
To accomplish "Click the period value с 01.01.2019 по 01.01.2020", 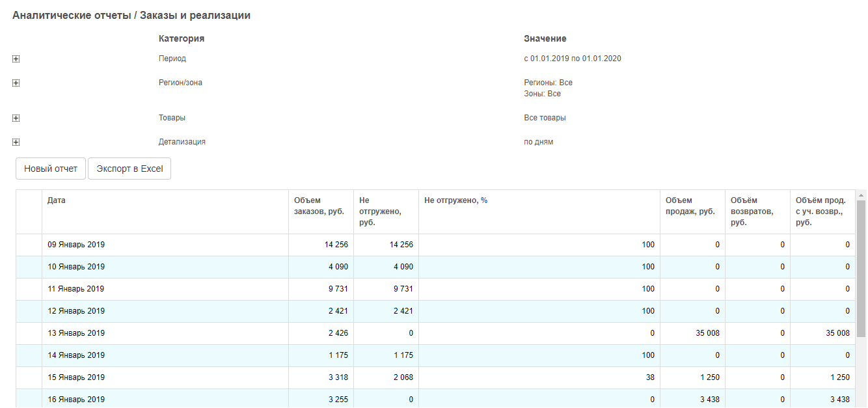I will 573,59.
